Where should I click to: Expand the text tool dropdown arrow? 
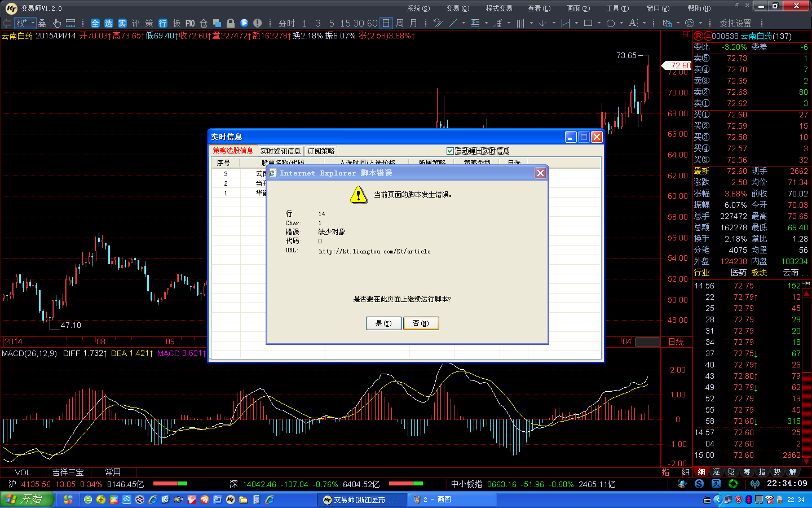(644, 23)
